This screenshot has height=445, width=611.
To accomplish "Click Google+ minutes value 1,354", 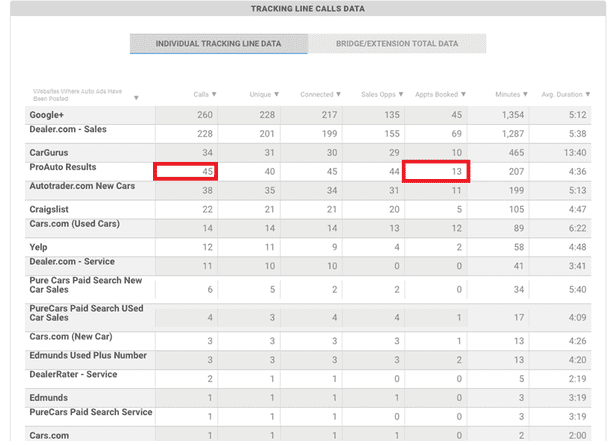I will tap(513, 115).
